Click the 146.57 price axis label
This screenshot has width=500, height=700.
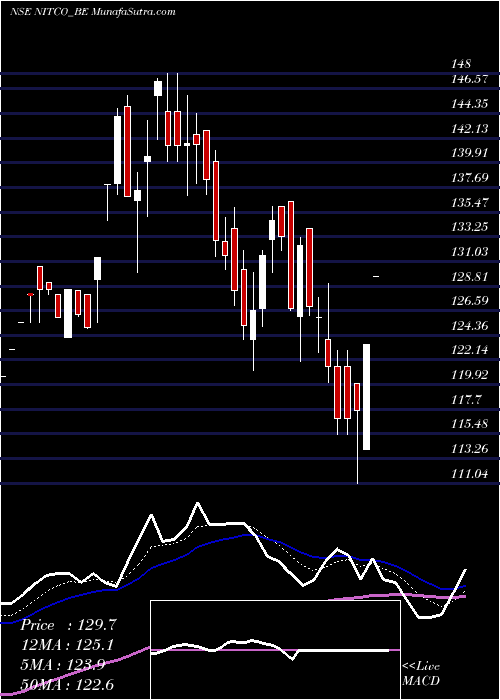pos(470,79)
